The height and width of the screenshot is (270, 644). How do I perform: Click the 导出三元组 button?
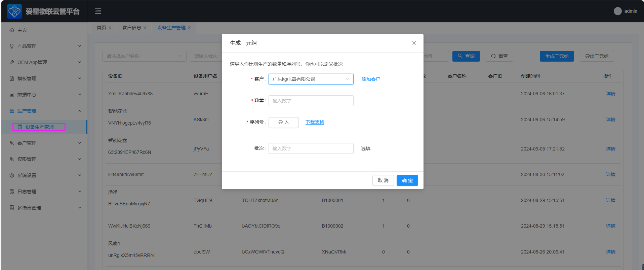coord(597,56)
